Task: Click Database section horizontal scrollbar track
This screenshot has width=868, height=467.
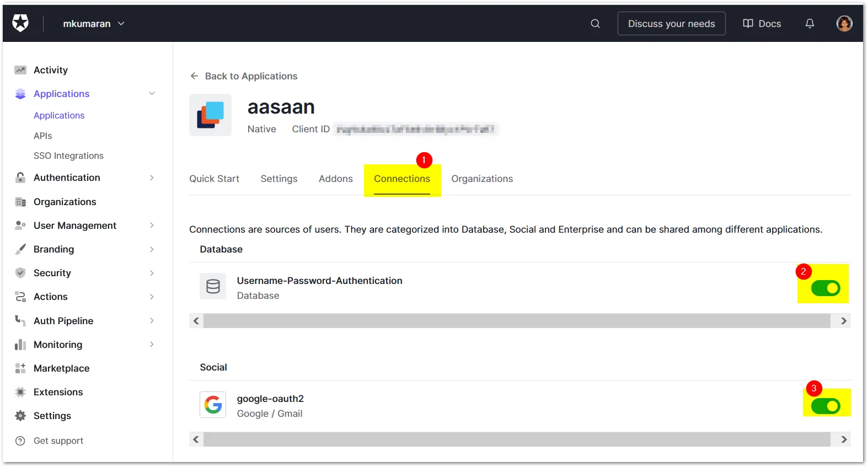Action: click(x=517, y=321)
